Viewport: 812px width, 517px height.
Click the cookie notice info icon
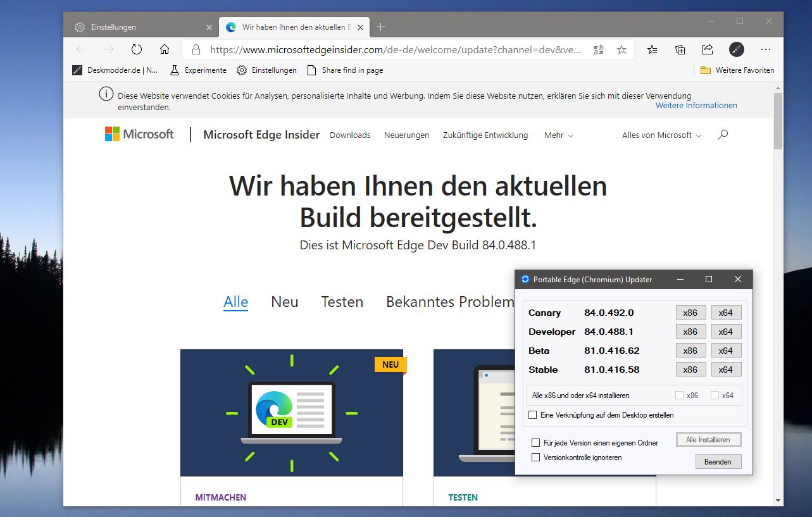pos(106,95)
